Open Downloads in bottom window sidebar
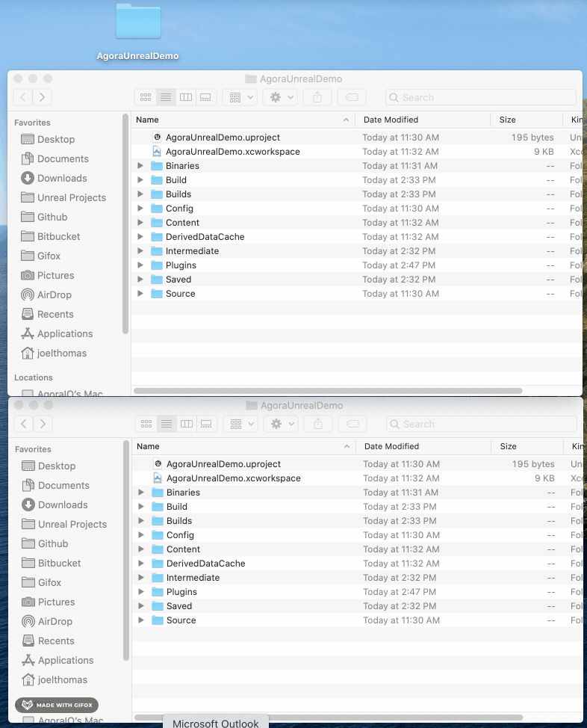 point(55,505)
